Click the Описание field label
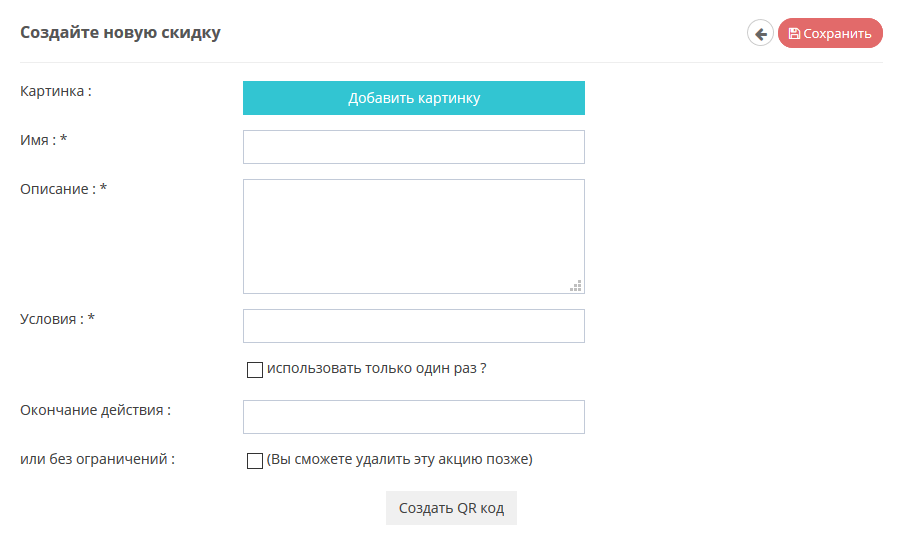The image size is (902, 554). (x=63, y=189)
